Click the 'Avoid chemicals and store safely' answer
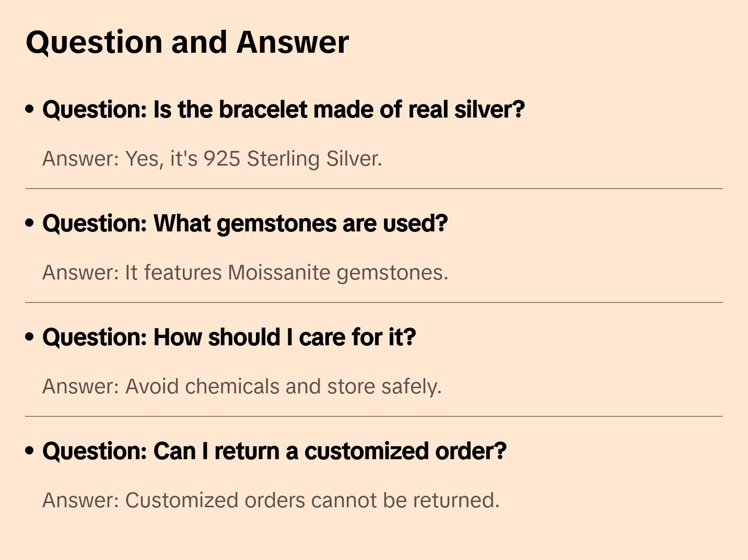The width and height of the screenshot is (748, 560). 242,387
